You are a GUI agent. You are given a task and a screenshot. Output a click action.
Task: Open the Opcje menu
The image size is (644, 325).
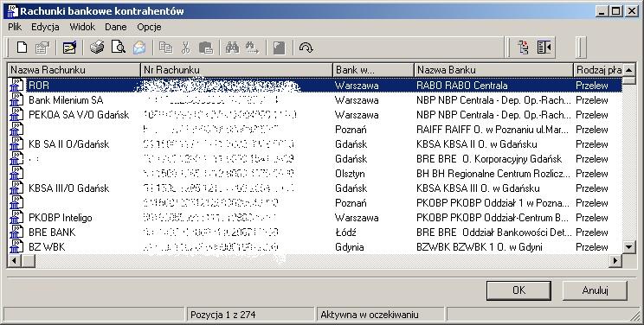pos(149,27)
